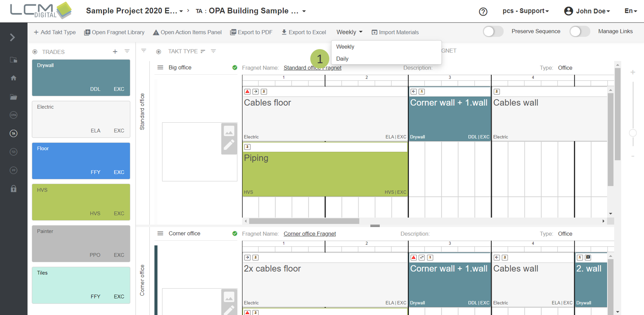This screenshot has width=644, height=315.
Task: Open the Corner office Fragnet link
Action: coord(310,234)
